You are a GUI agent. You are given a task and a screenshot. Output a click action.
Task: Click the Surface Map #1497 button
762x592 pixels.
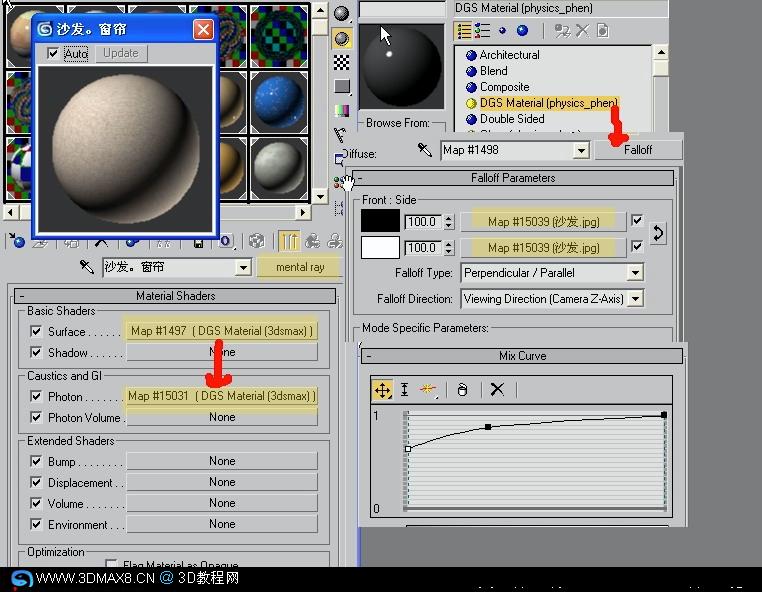[222, 331]
